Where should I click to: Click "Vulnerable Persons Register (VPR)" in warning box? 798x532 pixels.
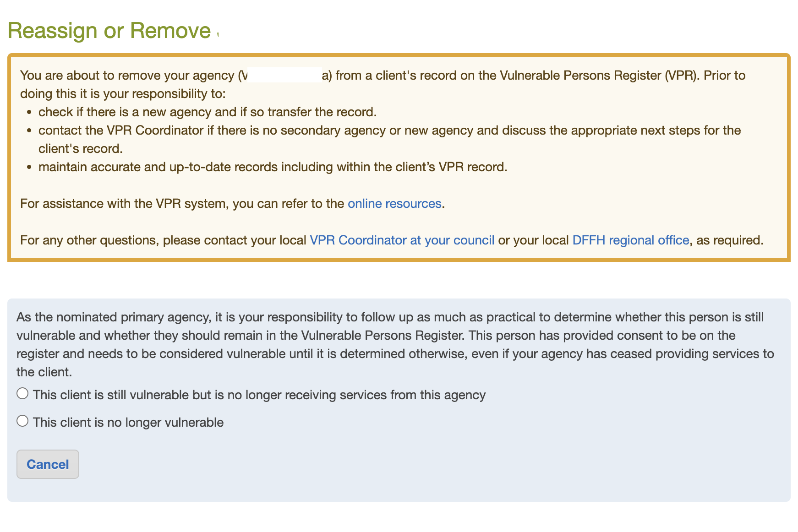[x=599, y=76]
